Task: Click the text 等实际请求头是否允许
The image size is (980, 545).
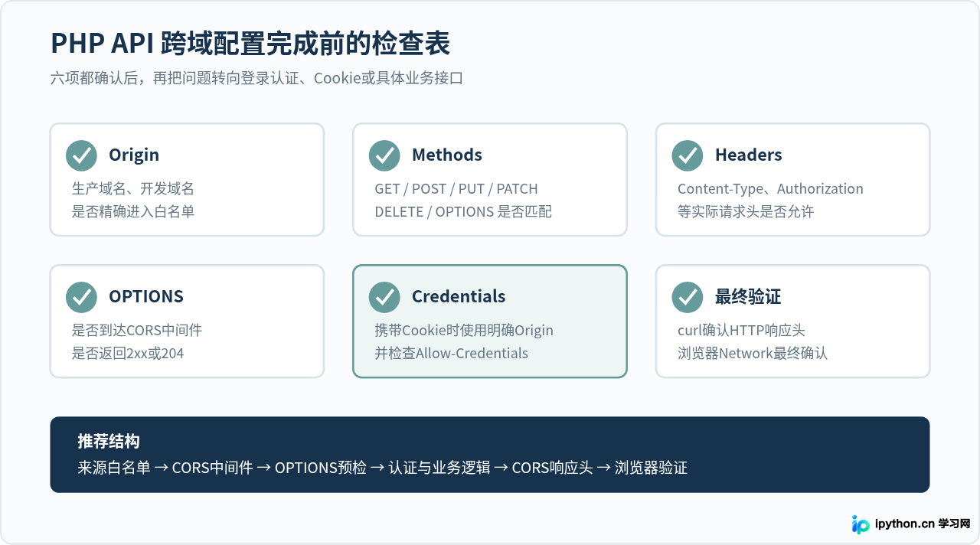Action: pos(746,211)
